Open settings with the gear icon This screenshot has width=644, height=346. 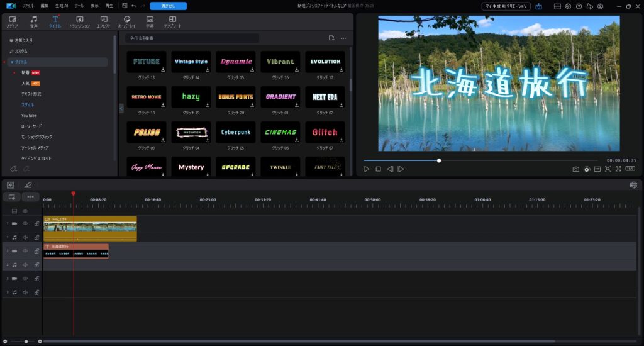(568, 6)
